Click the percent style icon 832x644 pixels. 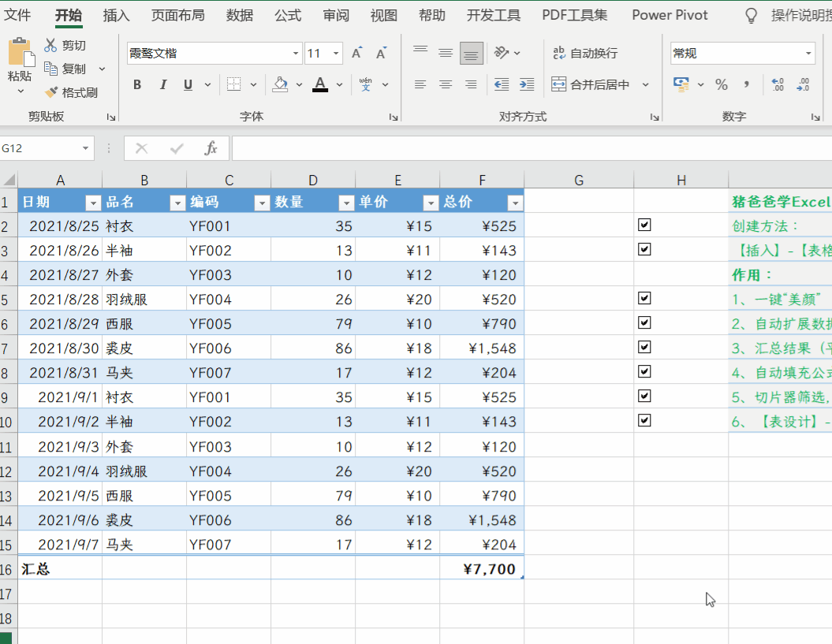pos(721,84)
